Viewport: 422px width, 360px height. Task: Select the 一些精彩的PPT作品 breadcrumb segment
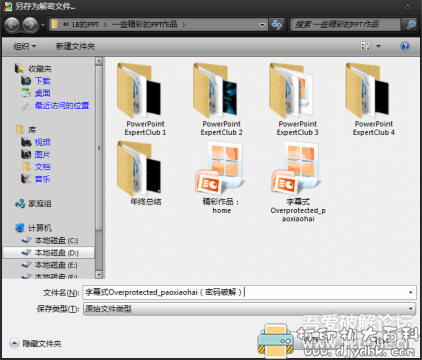click(x=145, y=24)
